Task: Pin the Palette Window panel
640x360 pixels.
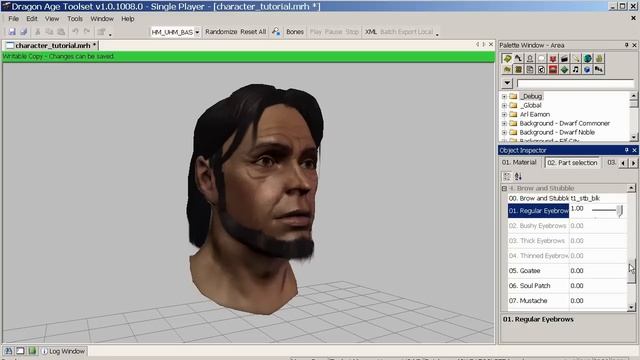Action: click(627, 45)
